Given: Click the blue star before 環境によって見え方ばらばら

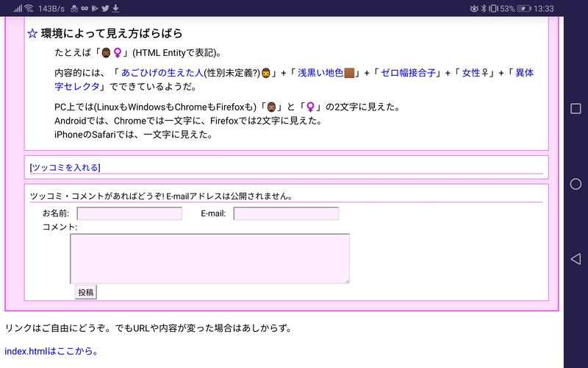Looking at the screenshot, I should (x=32, y=33).
